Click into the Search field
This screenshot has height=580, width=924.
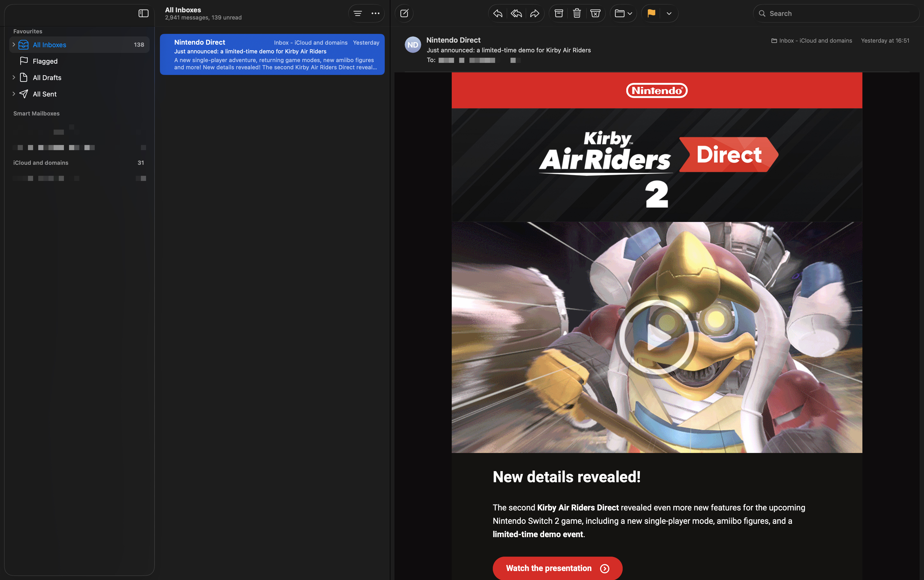pyautogui.click(x=836, y=13)
